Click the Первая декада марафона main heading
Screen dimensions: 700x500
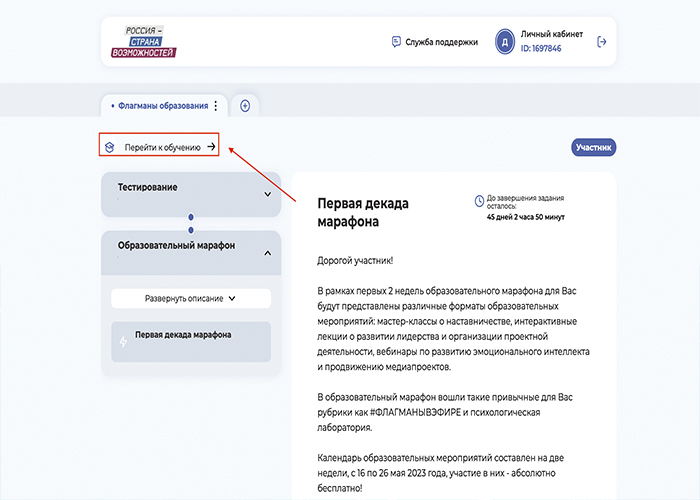pos(363,212)
